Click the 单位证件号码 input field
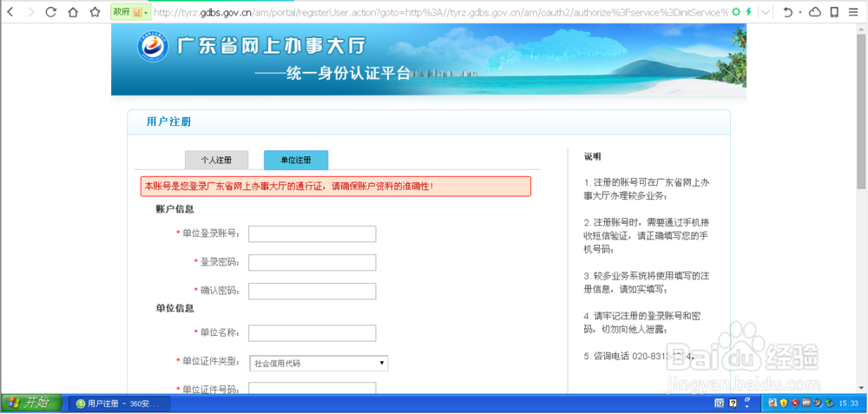This screenshot has height=414, width=868. [312, 389]
